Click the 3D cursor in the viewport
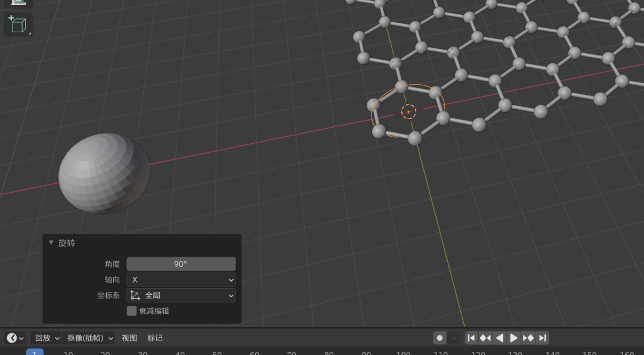644x355 pixels. tap(408, 112)
